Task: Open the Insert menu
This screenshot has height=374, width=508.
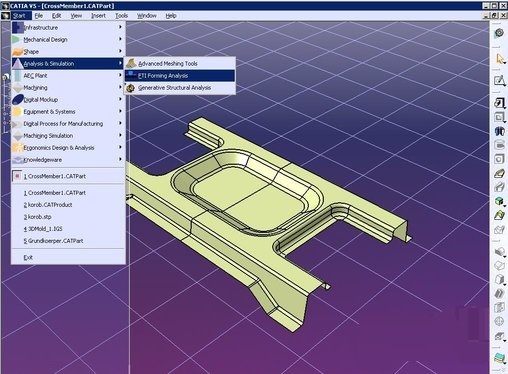Action: (x=98, y=16)
